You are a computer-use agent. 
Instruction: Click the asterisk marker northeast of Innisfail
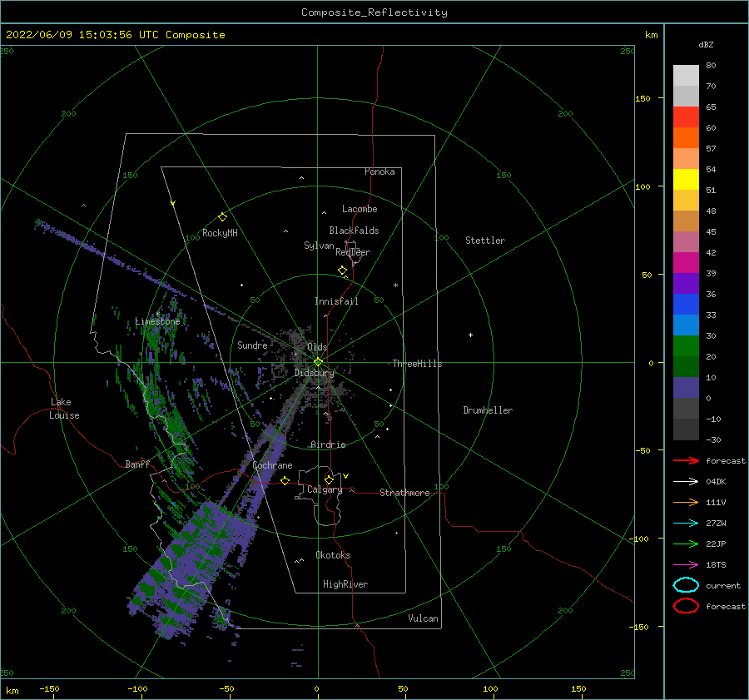[395, 285]
